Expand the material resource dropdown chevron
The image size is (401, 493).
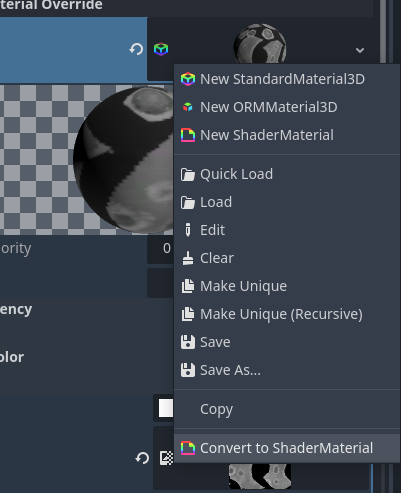pyautogui.click(x=360, y=50)
